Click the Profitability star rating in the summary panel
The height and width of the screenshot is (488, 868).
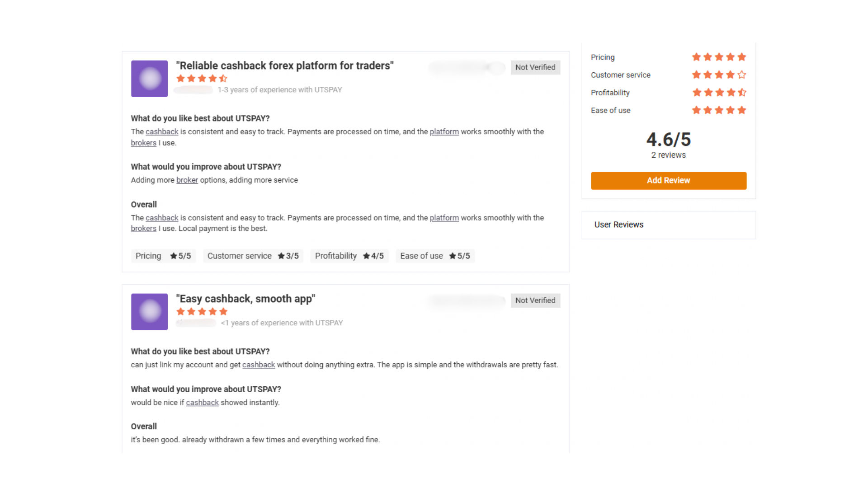[x=719, y=93]
